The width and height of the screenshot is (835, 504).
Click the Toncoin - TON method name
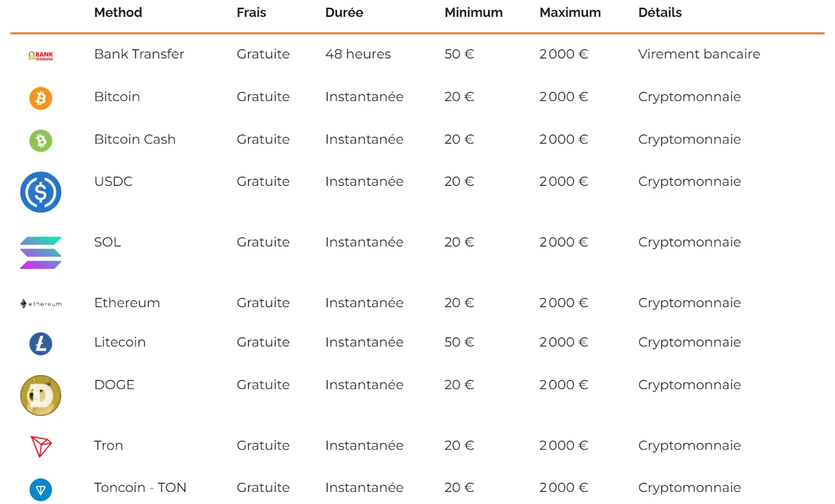(140, 487)
